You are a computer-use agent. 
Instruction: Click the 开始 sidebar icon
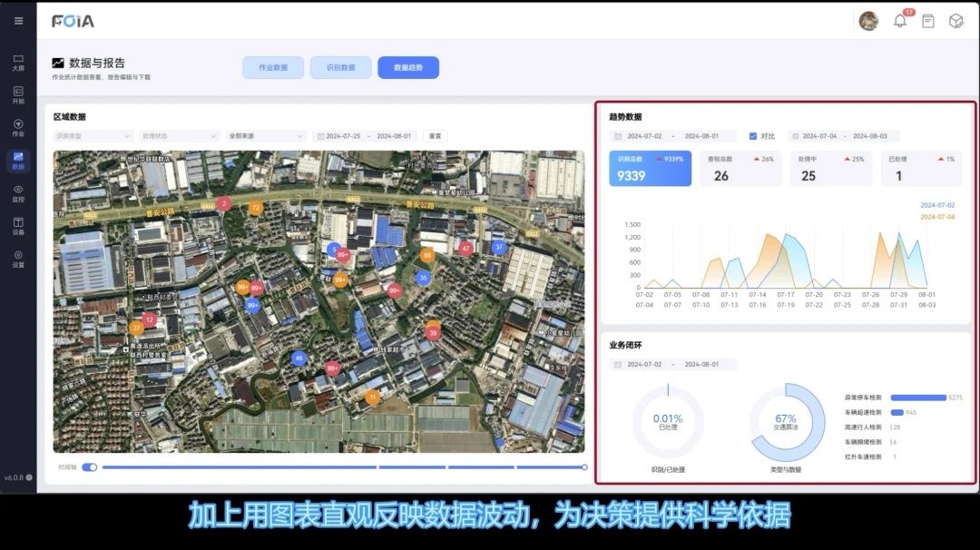pyautogui.click(x=18, y=94)
